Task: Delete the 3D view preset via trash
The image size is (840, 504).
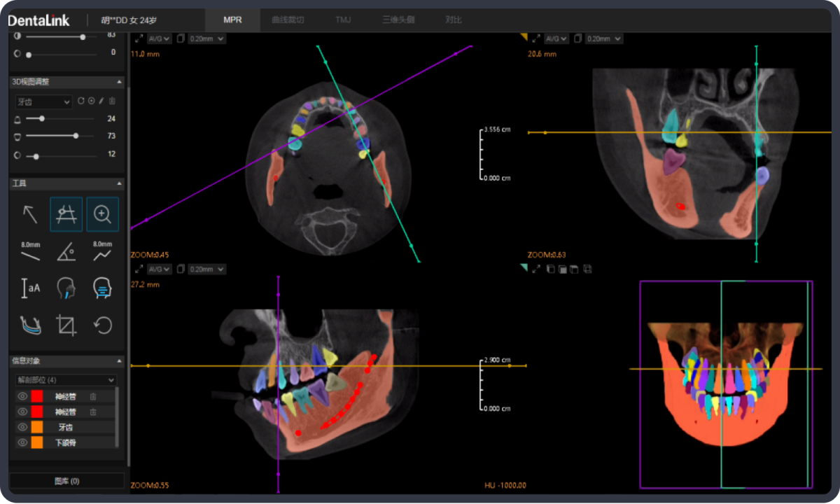Action: (112, 101)
